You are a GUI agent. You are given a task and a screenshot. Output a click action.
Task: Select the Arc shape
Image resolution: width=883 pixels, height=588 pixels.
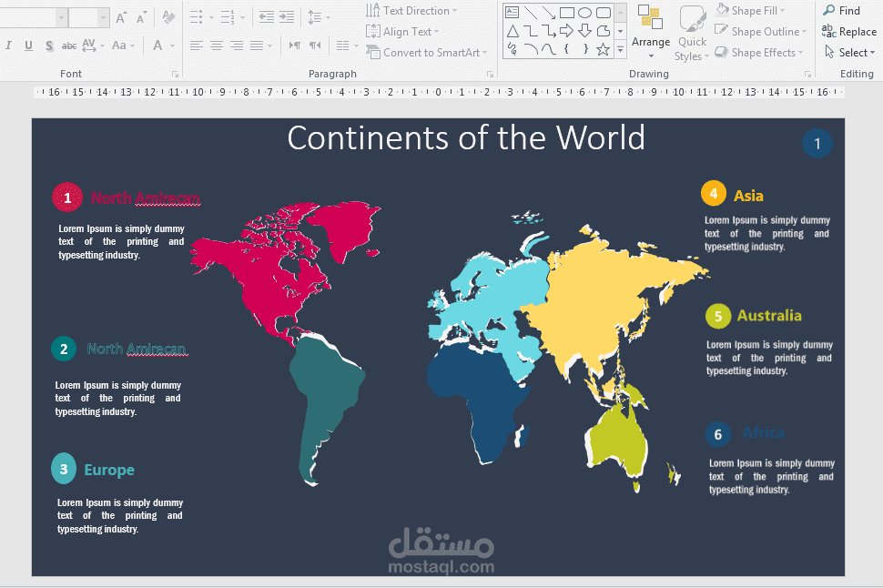pos(531,49)
